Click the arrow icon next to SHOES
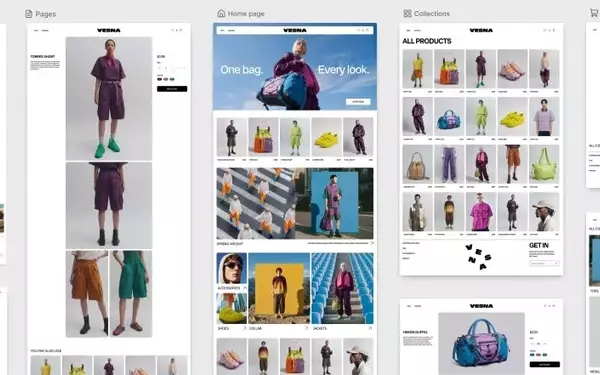The height and width of the screenshot is (375, 600). coord(244,328)
